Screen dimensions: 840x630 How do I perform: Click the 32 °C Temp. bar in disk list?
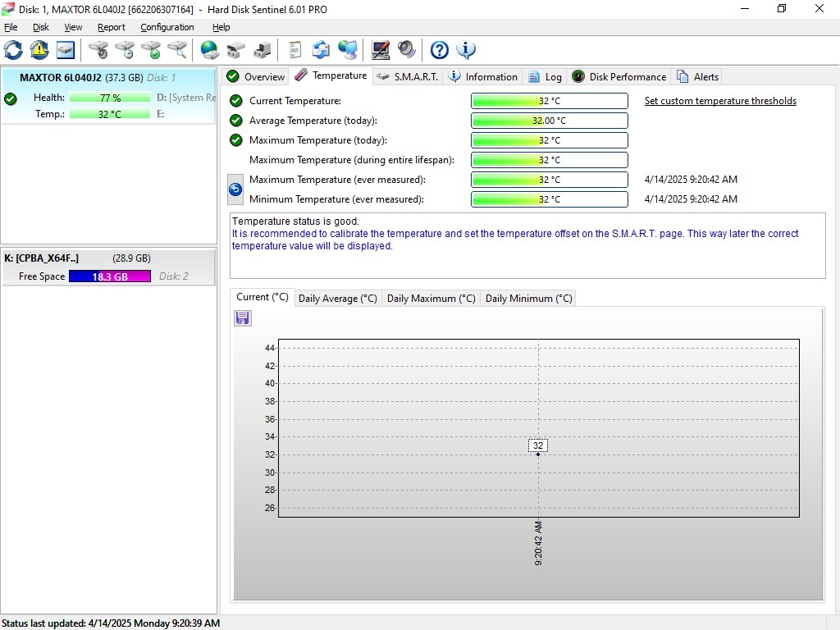point(110,114)
